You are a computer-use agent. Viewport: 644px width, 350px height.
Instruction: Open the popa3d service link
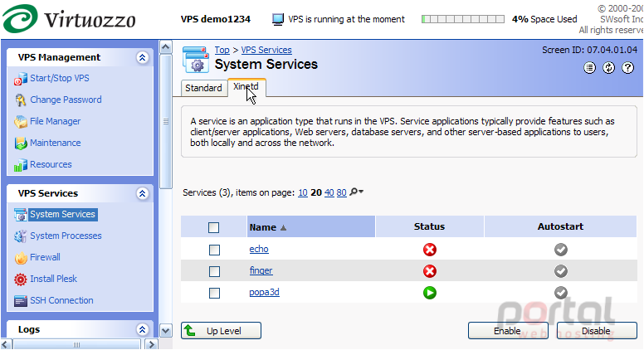(264, 292)
